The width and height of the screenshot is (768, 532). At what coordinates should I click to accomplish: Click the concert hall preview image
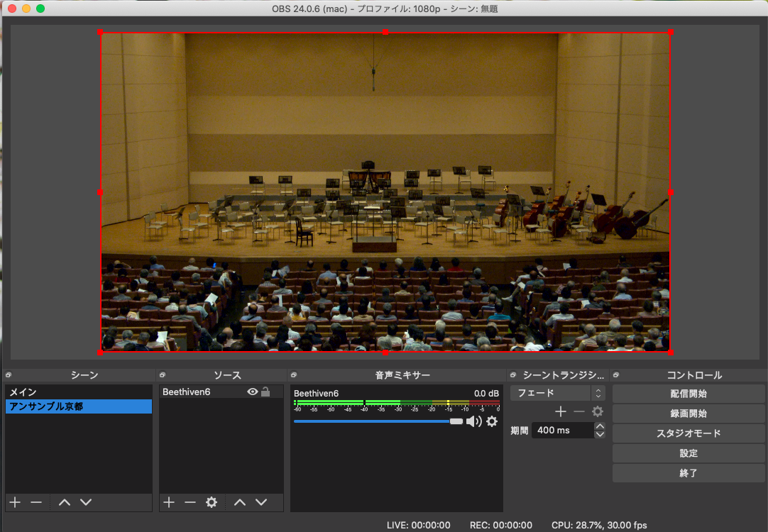(x=385, y=192)
